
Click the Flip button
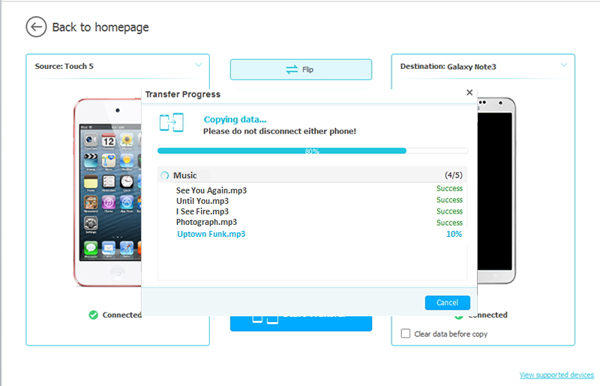(x=301, y=70)
